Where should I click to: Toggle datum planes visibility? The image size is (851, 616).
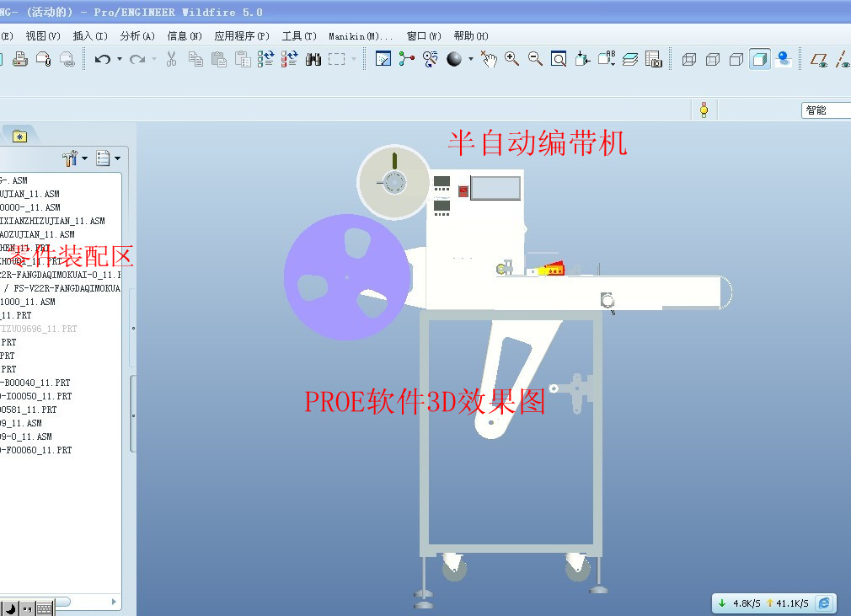(819, 59)
